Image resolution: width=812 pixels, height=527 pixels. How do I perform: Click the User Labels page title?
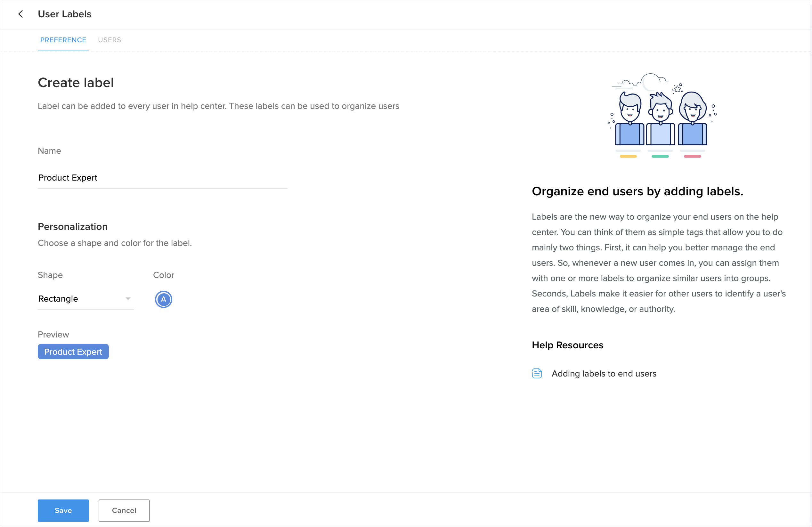(64, 14)
